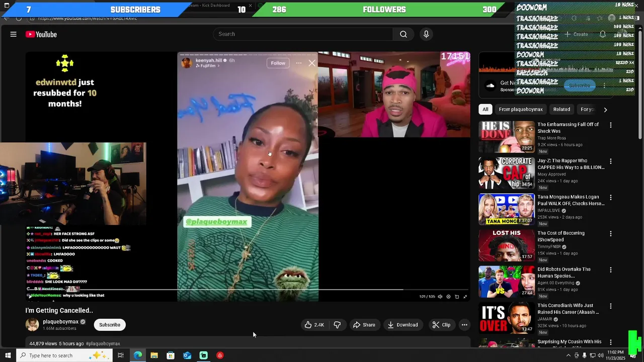Select the Related filter chip
Viewport: 644px width, 362px height.
(x=561, y=109)
